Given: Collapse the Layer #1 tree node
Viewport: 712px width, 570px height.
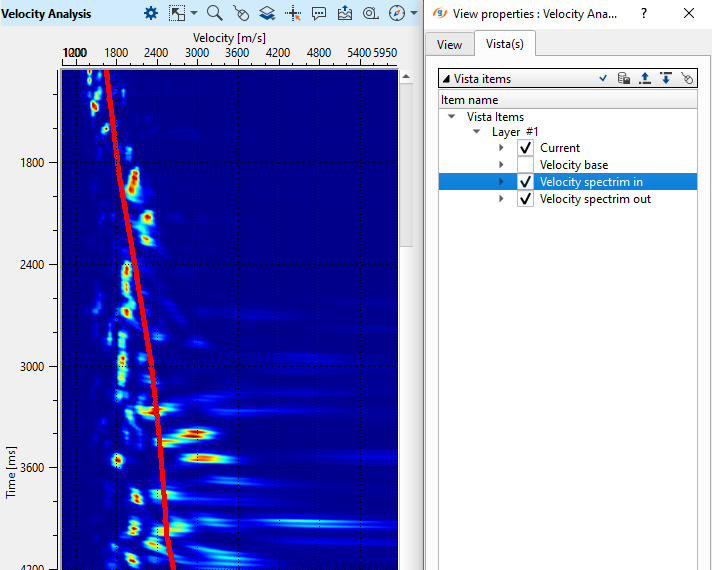Looking at the screenshot, I should click(477, 132).
